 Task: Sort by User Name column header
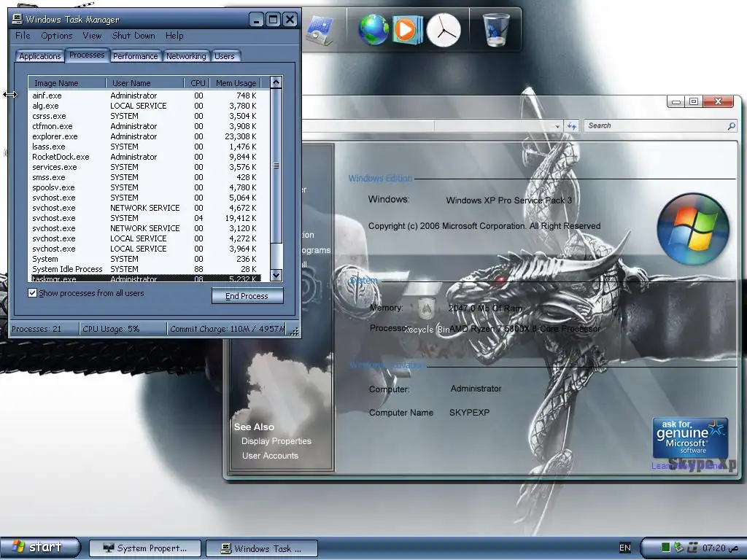[x=145, y=83]
